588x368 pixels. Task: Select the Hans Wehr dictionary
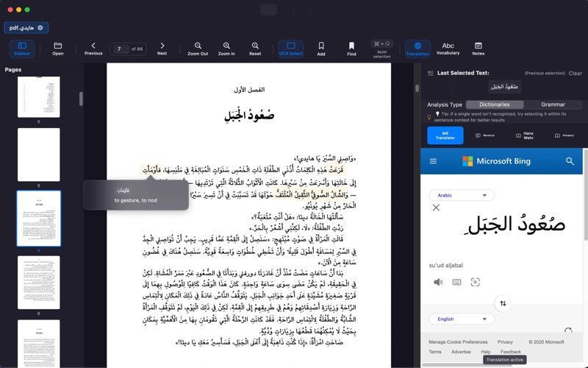point(525,135)
